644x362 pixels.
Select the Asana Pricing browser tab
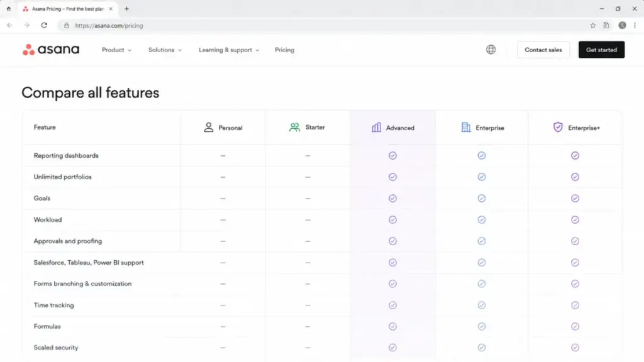pos(68,9)
